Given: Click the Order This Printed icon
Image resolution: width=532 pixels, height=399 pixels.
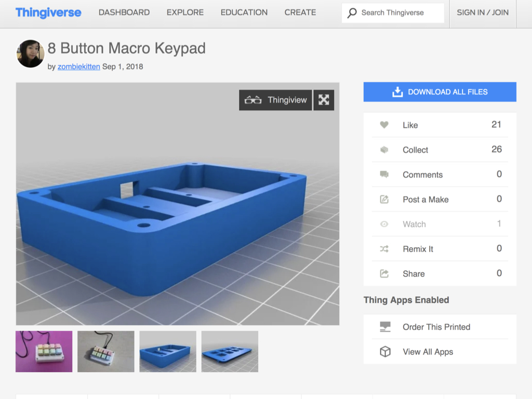Looking at the screenshot, I should (x=385, y=327).
